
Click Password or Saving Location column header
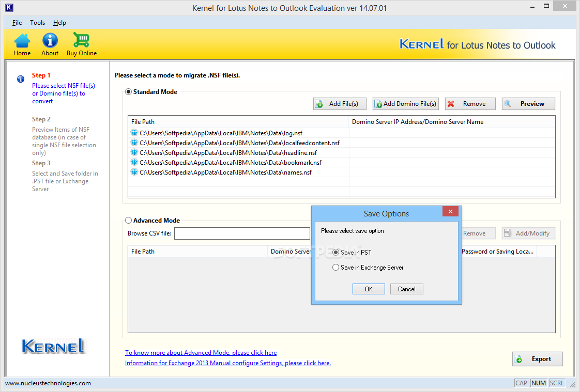point(498,251)
